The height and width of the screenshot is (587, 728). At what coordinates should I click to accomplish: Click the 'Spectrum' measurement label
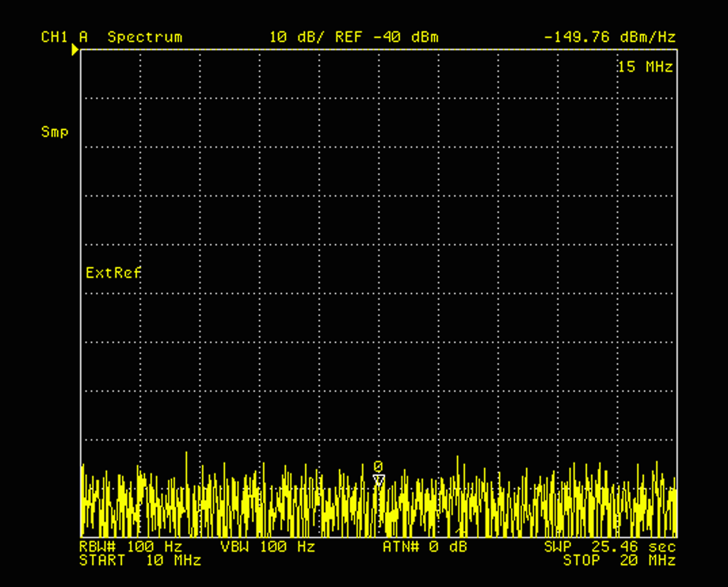[145, 37]
